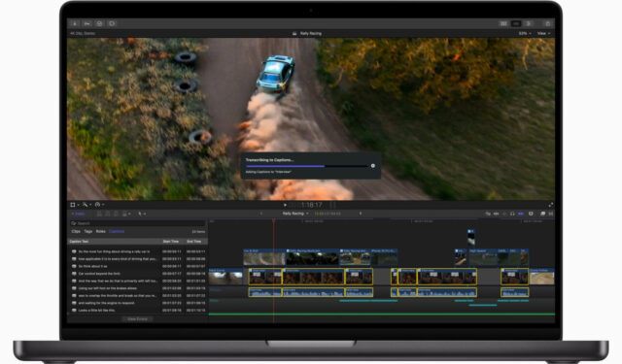Click the Import Media arrow icon
This screenshot has width=622, height=364.
coord(75,23)
